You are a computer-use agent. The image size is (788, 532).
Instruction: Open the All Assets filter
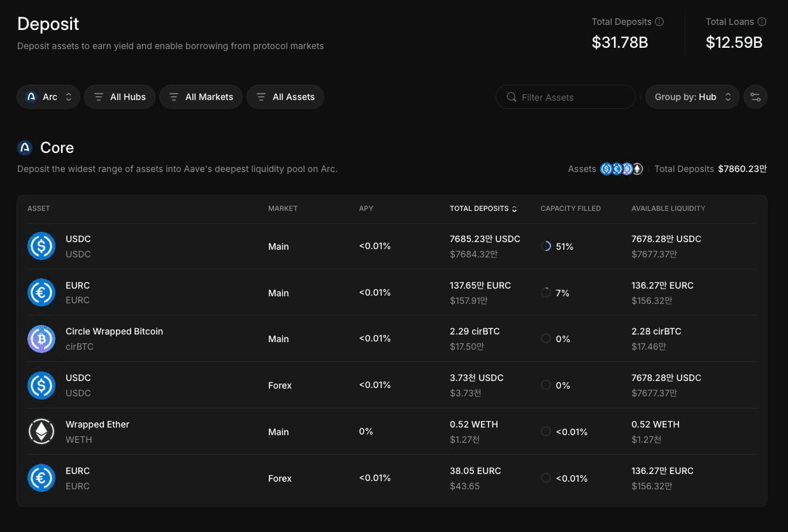pyautogui.click(x=285, y=97)
